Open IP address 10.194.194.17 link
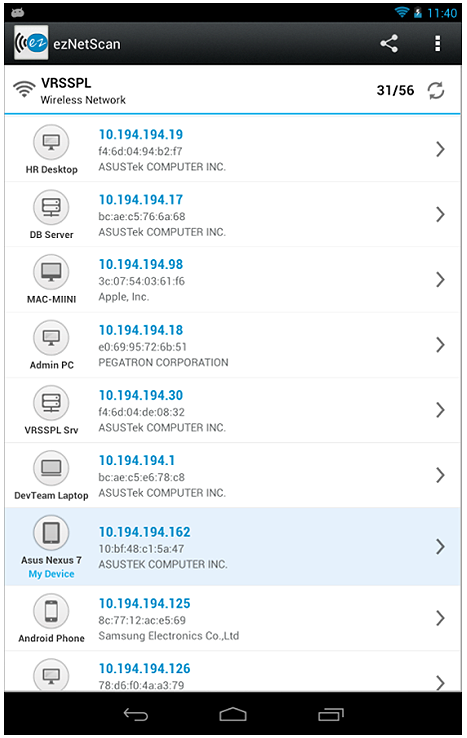The height and width of the screenshot is (738, 467). pos(141,200)
